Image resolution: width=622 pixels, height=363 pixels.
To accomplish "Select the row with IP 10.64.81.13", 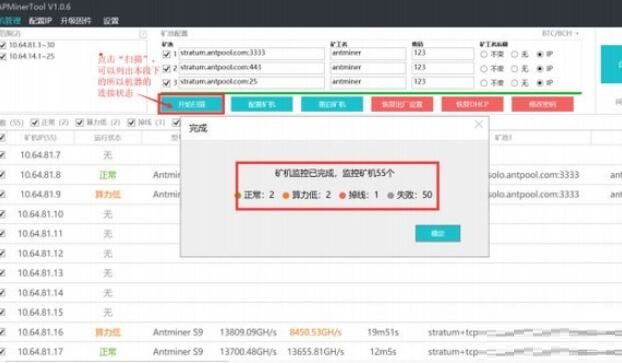I will tap(3, 273).
